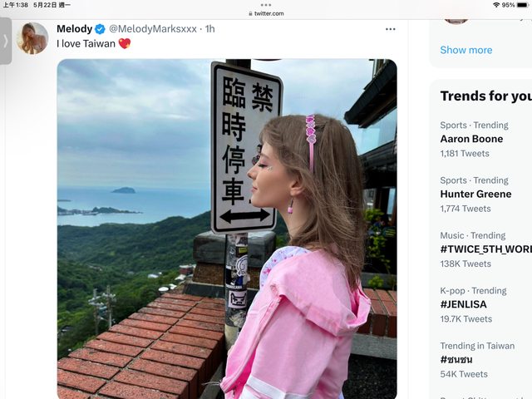Open the #ชนชน Trending in Taiwan topic
Viewport: 532px width, 399px height.
[x=456, y=359]
